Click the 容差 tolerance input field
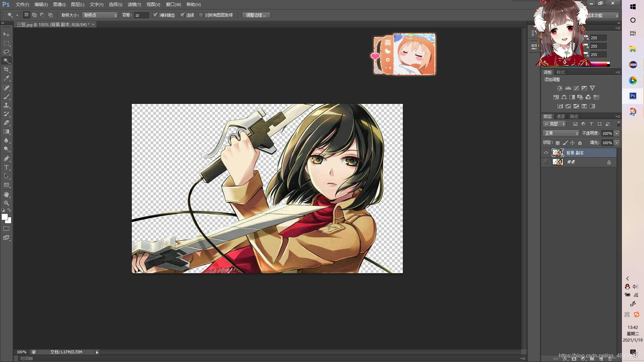The image size is (644, 362). (141, 15)
